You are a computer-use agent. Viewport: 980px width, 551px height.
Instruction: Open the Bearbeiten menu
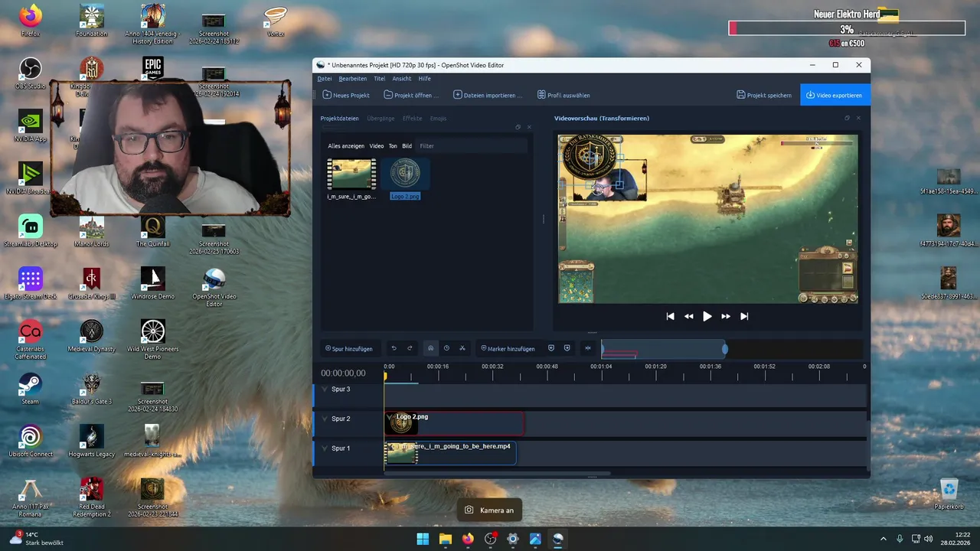pyautogui.click(x=353, y=78)
